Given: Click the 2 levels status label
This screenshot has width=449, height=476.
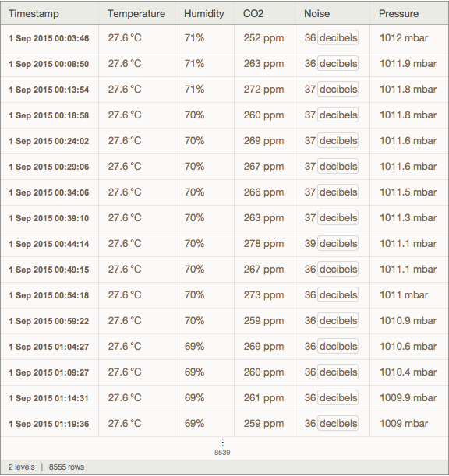Looking at the screenshot, I should (22, 467).
